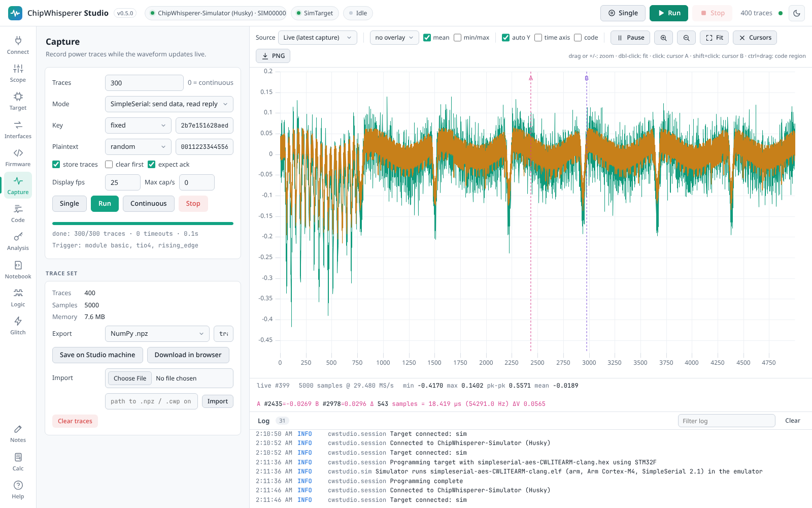Click the zoom out magnifier icon
Image resolution: width=812 pixels, height=508 pixels.
coord(686,38)
